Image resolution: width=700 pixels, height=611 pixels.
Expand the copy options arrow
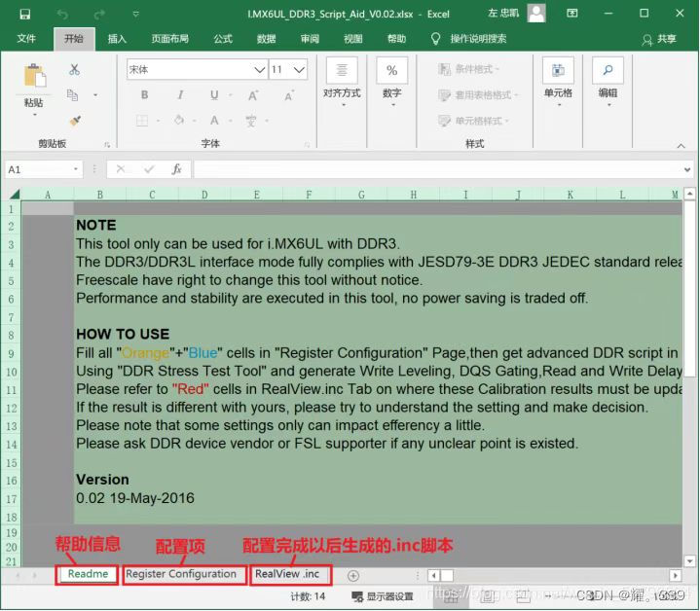tap(95, 95)
